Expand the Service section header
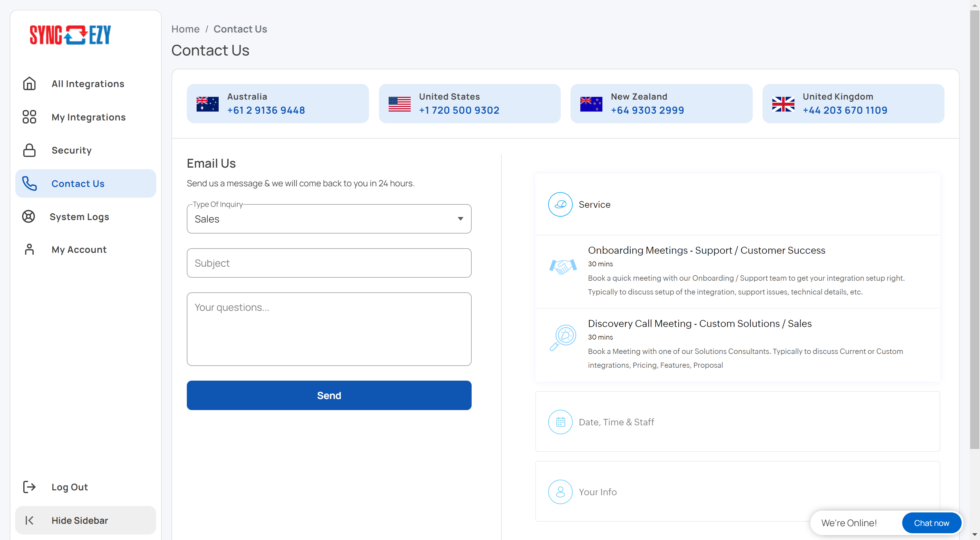Screen dimensions: 980x540 [x=737, y=204]
